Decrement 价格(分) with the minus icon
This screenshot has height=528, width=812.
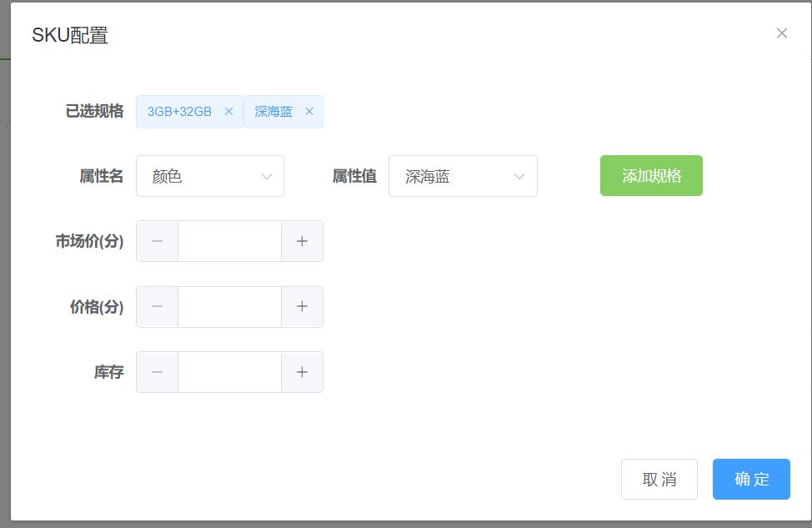(157, 306)
